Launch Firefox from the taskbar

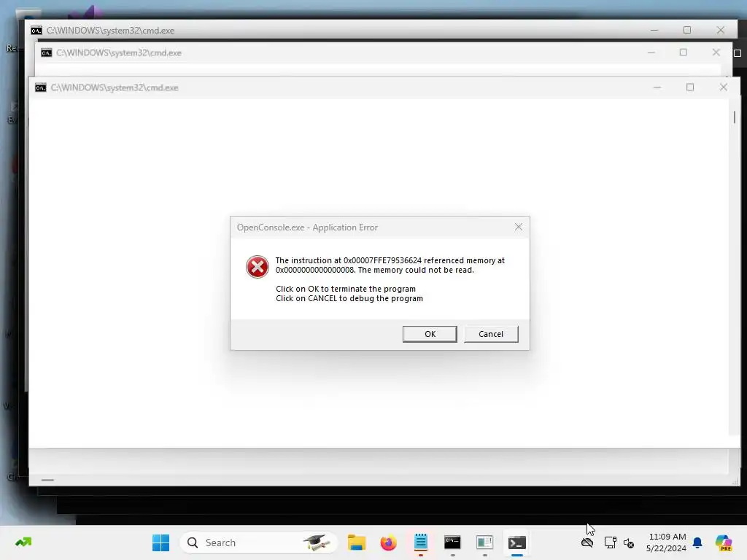(388, 542)
